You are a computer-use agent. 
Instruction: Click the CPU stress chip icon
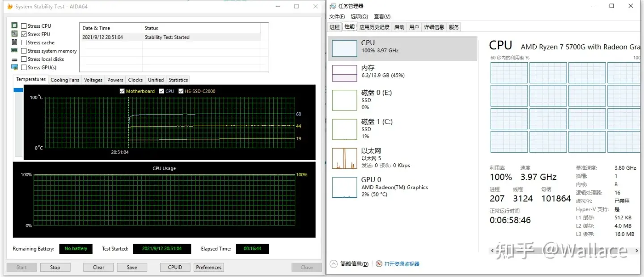pyautogui.click(x=14, y=26)
